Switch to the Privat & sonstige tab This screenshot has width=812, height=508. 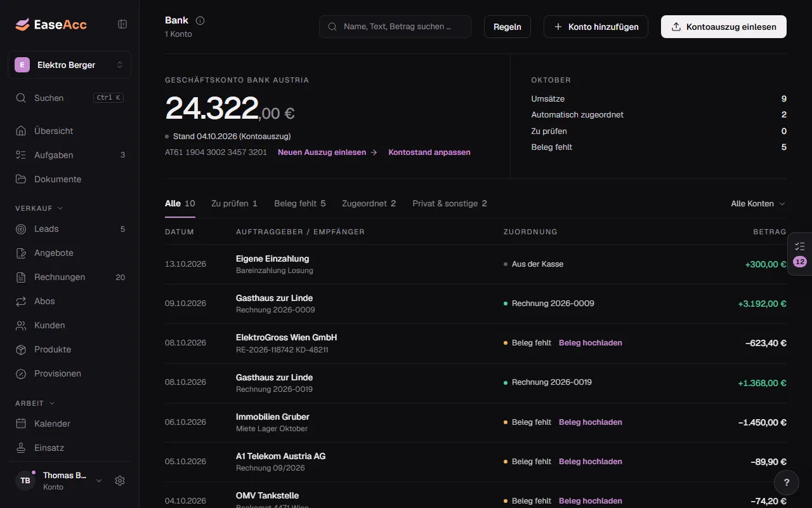click(x=450, y=204)
